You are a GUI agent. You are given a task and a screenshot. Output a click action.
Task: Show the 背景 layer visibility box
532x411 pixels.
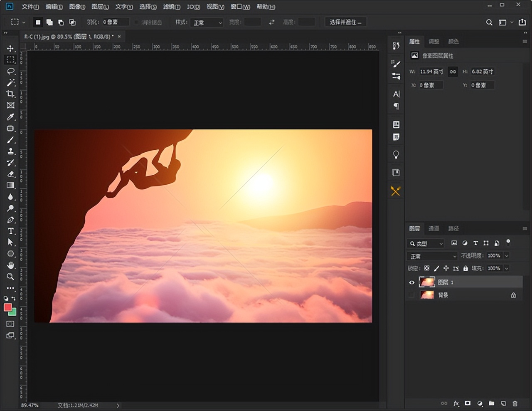click(411, 295)
